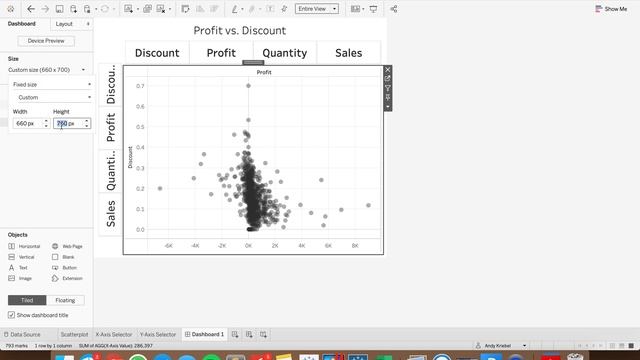Viewport: 640px width, 360px height.
Task: Duplicate the sheet using toolbar icon
Action: 147,9
